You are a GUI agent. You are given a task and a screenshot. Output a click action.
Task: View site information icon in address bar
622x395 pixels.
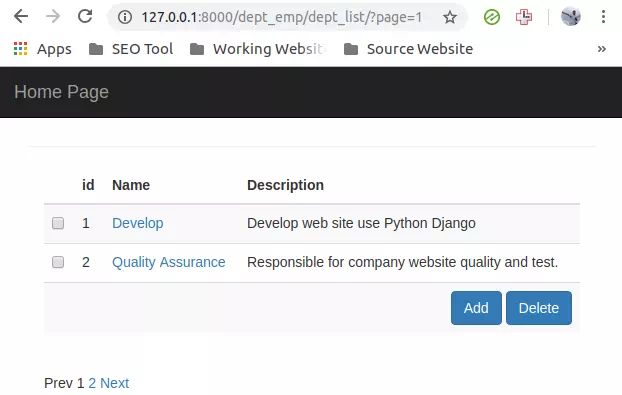pyautogui.click(x=125, y=17)
